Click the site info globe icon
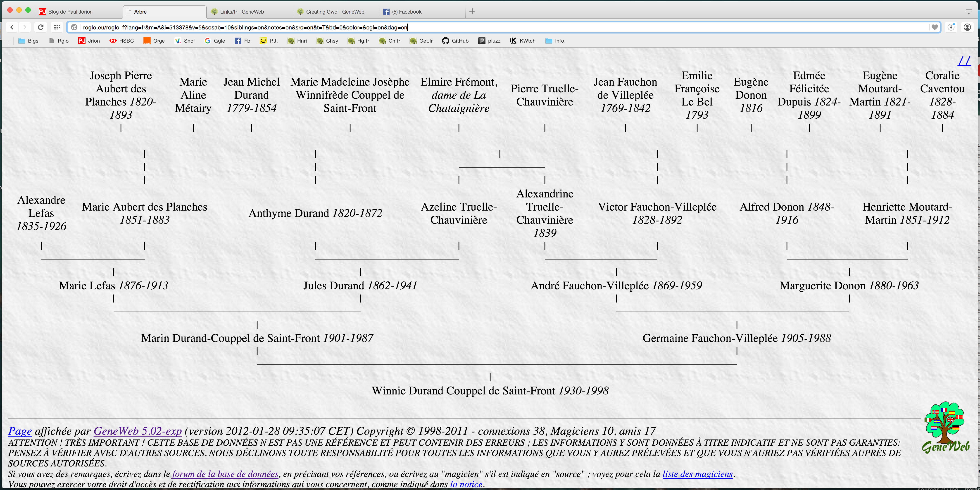Viewport: 980px width, 490px height. (x=75, y=27)
